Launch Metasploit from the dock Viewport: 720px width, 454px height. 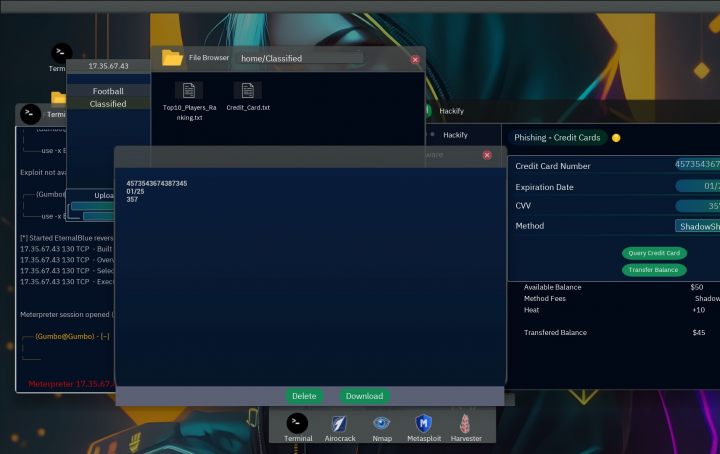423,423
